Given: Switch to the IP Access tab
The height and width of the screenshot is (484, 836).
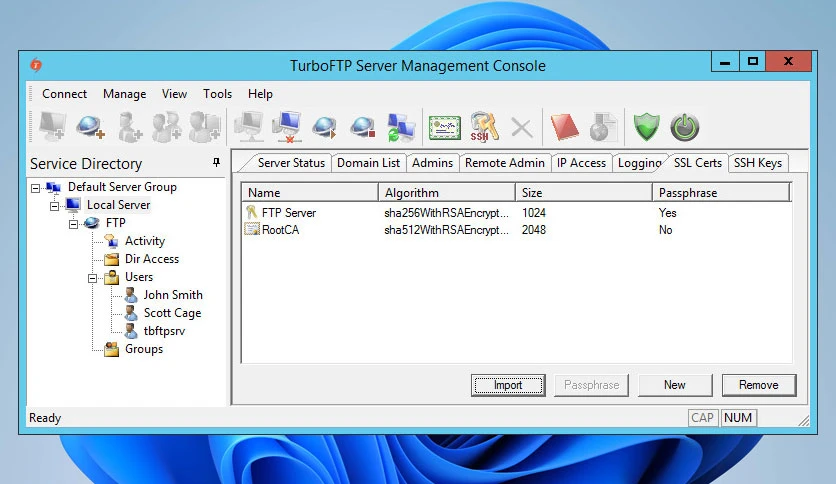Looking at the screenshot, I should point(582,163).
